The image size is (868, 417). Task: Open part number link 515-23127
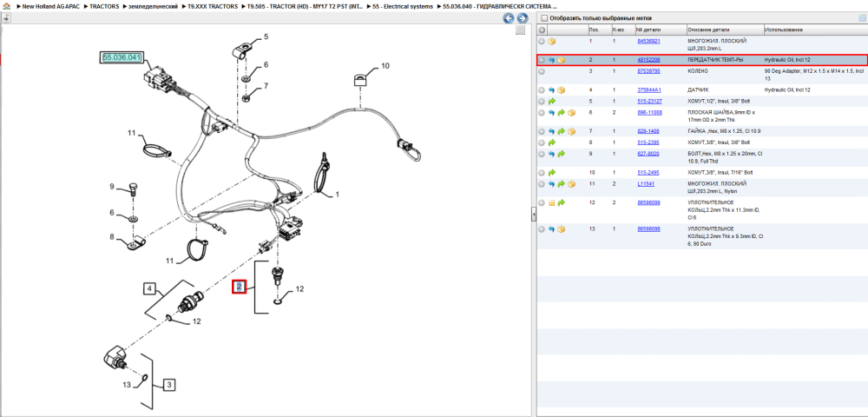(x=649, y=102)
